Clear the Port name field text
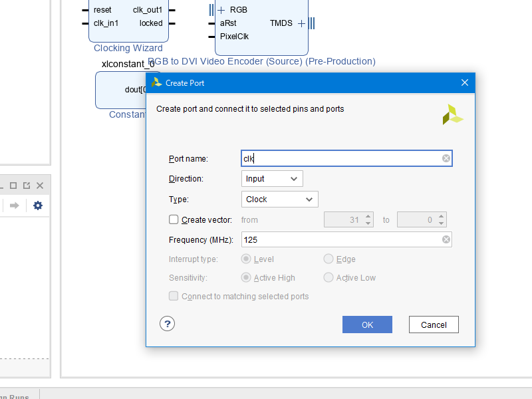This screenshot has width=532, height=399. [x=446, y=158]
